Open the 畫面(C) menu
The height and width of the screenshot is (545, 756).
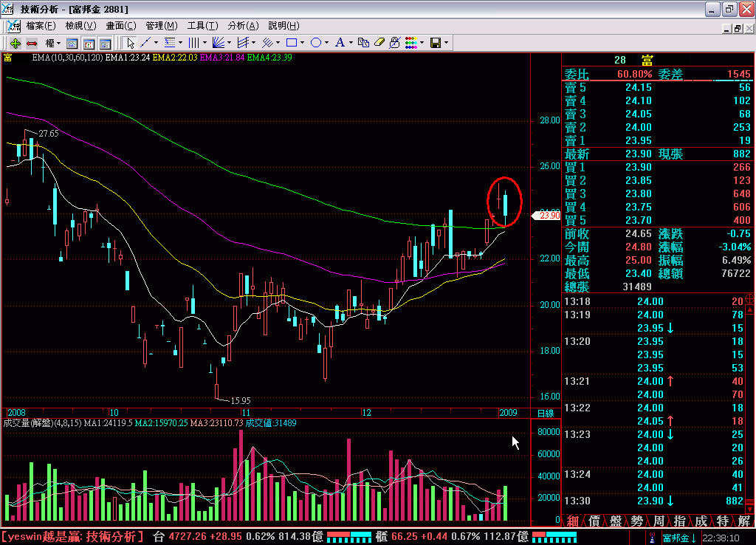coord(121,26)
